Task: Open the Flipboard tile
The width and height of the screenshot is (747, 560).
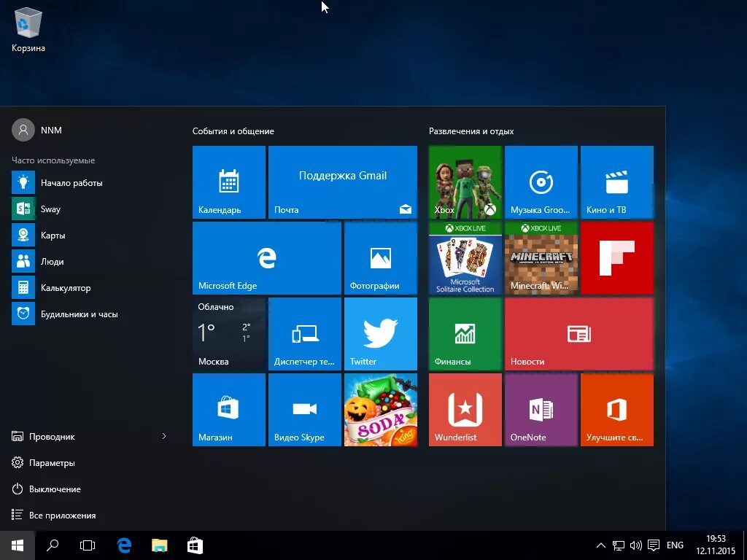Action: tap(617, 258)
